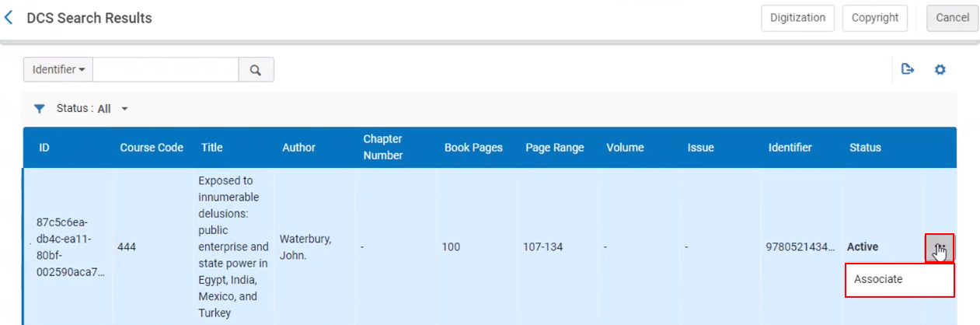Viewport: 980px width, 325px height.
Task: Click the Course Code column header
Action: [152, 147]
